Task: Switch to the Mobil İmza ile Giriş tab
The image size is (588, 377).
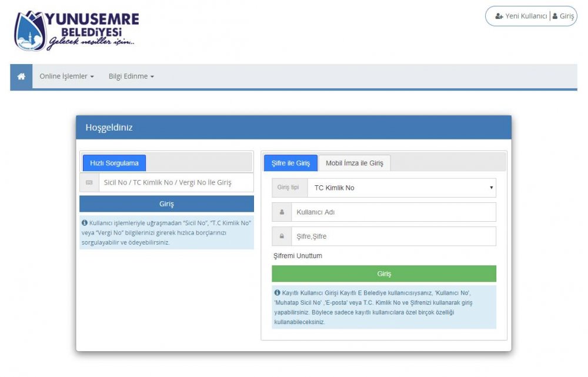Action: pos(354,163)
